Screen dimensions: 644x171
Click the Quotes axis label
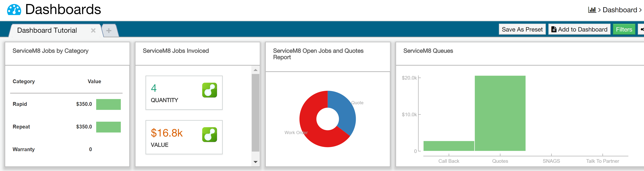pyautogui.click(x=500, y=161)
